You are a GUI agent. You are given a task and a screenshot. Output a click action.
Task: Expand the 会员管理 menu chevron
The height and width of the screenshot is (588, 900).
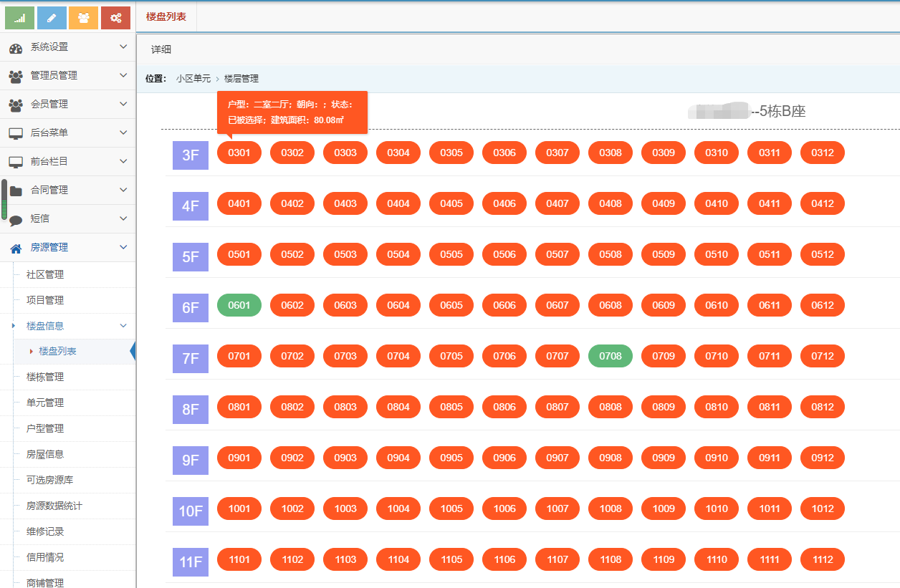[123, 104]
